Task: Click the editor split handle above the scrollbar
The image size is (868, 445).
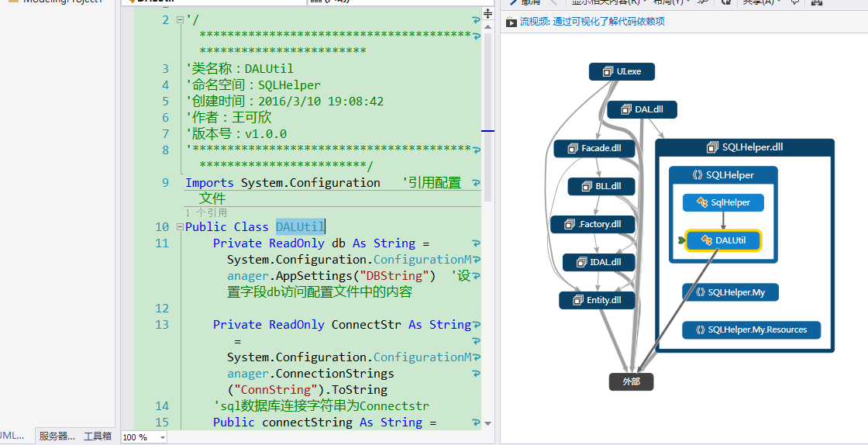Action: point(487,12)
